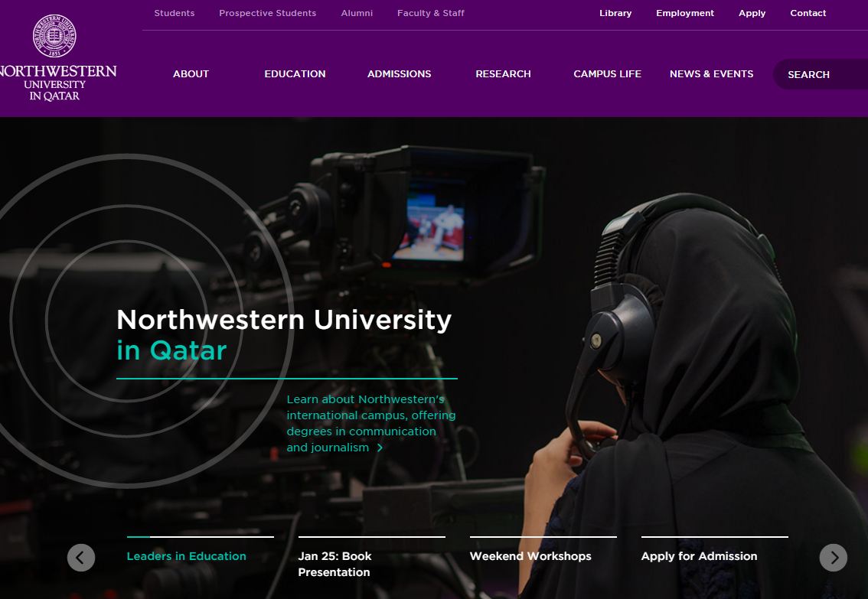
Task: Click the previous slide arrow button
Action: coord(81,558)
